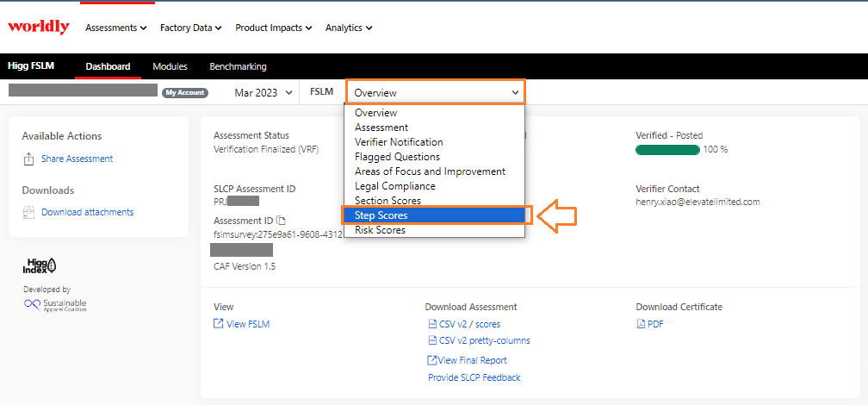The height and width of the screenshot is (405, 868).
Task: Expand the Factory Data menu
Action: pyautogui.click(x=191, y=28)
